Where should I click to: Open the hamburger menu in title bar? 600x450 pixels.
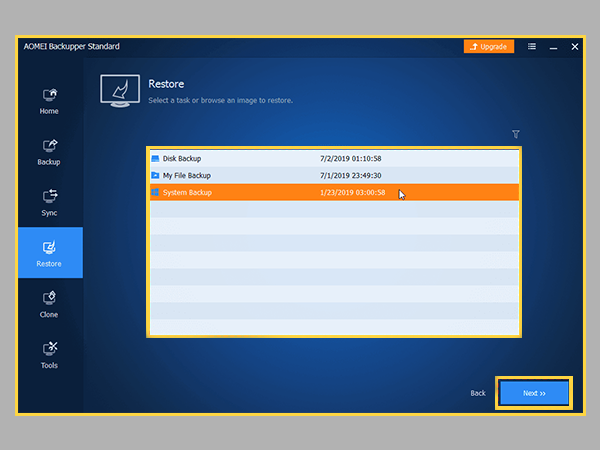[x=532, y=46]
